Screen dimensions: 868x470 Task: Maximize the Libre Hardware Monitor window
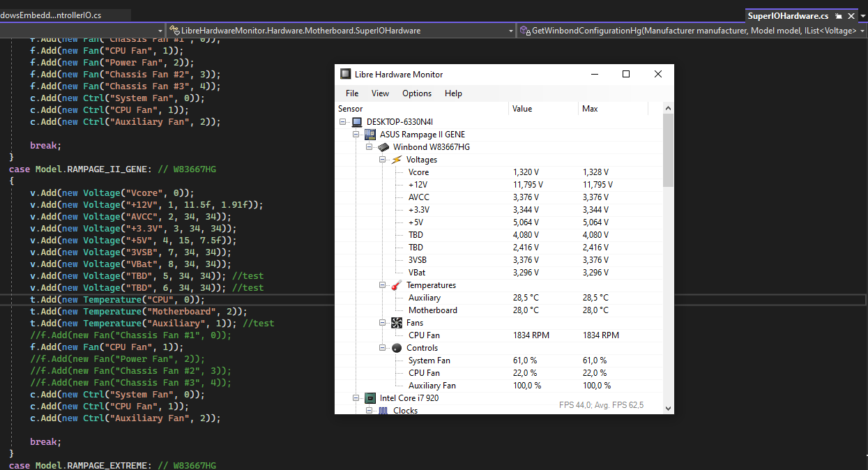(626, 74)
